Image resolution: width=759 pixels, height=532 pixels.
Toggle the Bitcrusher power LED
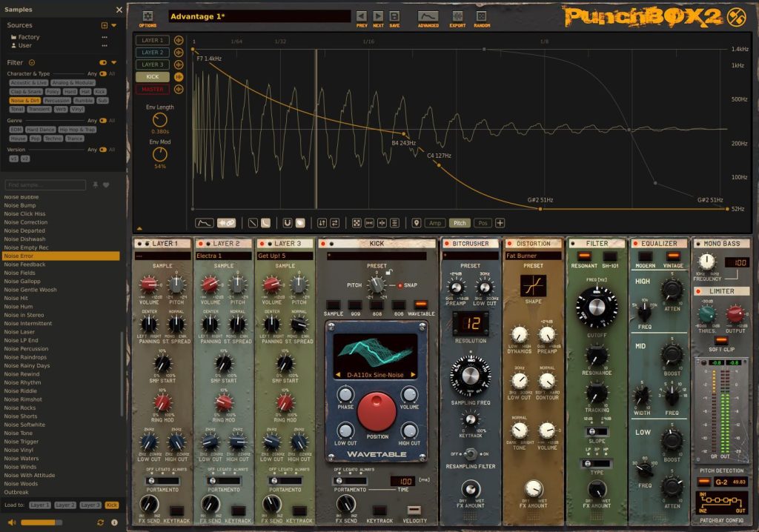pyautogui.click(x=447, y=244)
